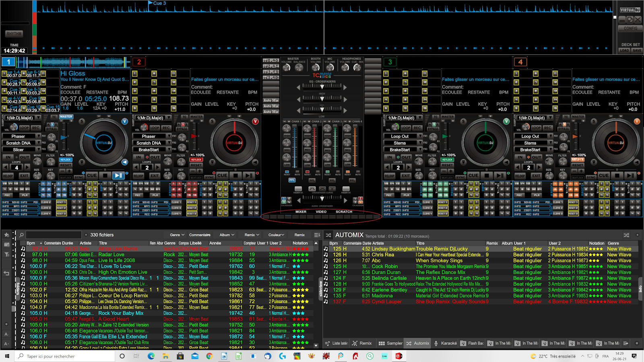Open the Slicer effect dropdown on deck 1

point(38,150)
